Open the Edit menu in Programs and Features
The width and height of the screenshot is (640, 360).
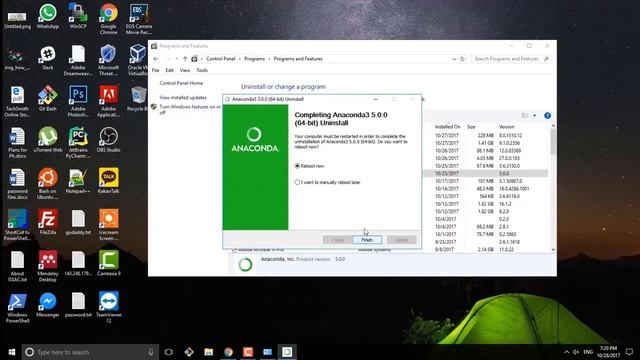coord(169,70)
